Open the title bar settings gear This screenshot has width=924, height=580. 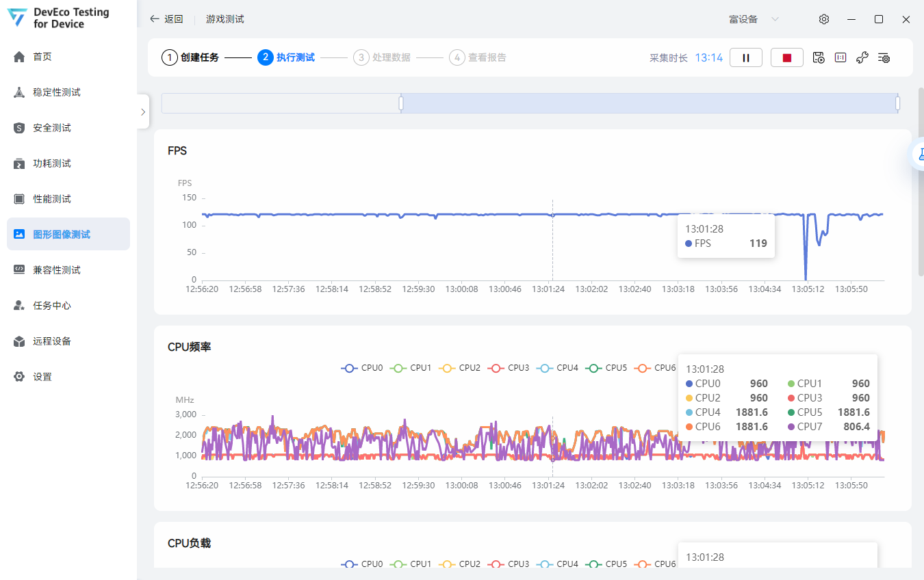824,19
